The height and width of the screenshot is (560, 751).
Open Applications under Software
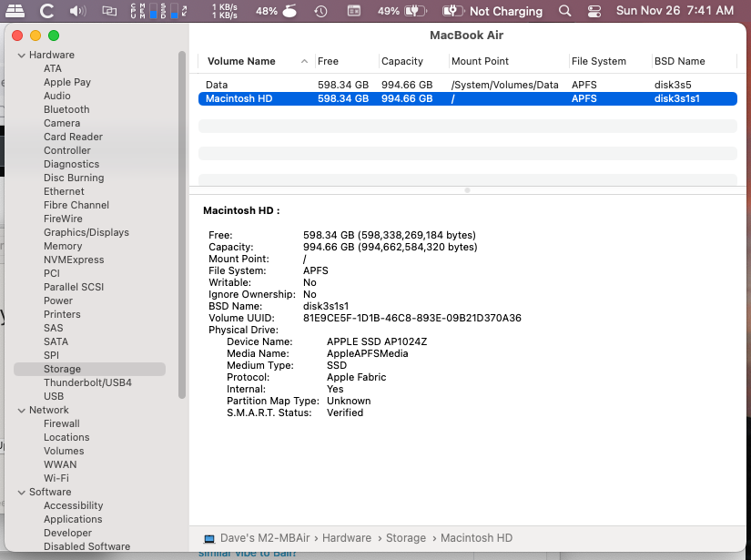click(73, 519)
